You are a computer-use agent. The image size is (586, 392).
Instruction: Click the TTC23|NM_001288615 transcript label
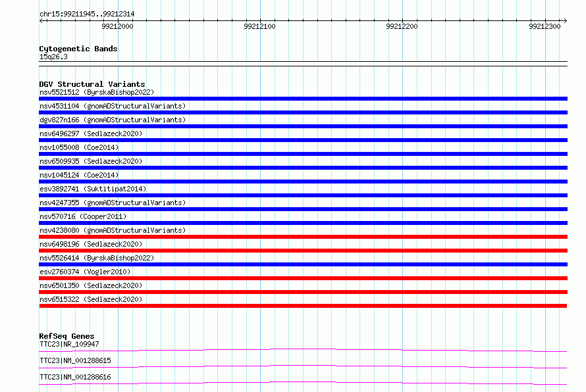[x=75, y=360]
